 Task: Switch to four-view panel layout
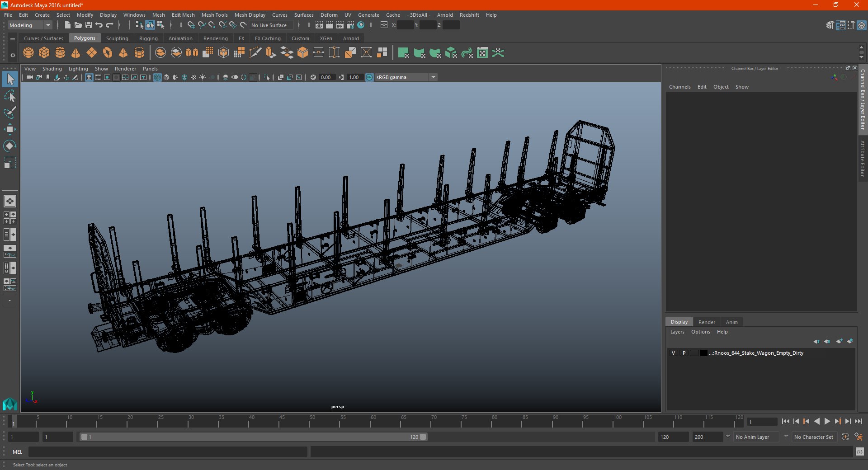click(10, 218)
